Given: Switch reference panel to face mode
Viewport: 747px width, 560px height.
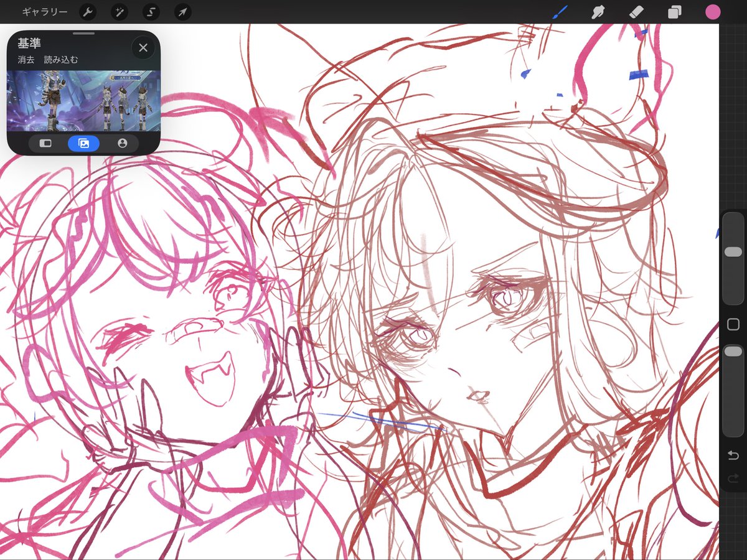Looking at the screenshot, I should [x=122, y=143].
